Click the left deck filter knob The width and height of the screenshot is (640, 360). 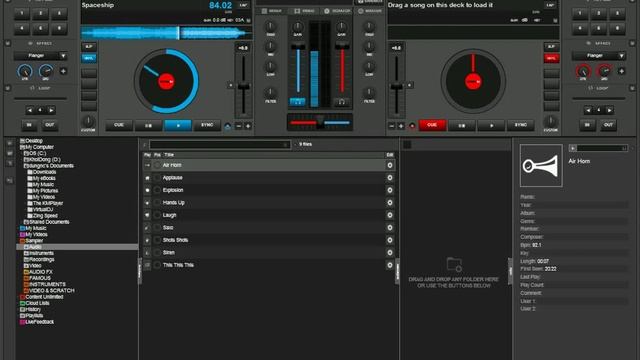tap(270, 92)
